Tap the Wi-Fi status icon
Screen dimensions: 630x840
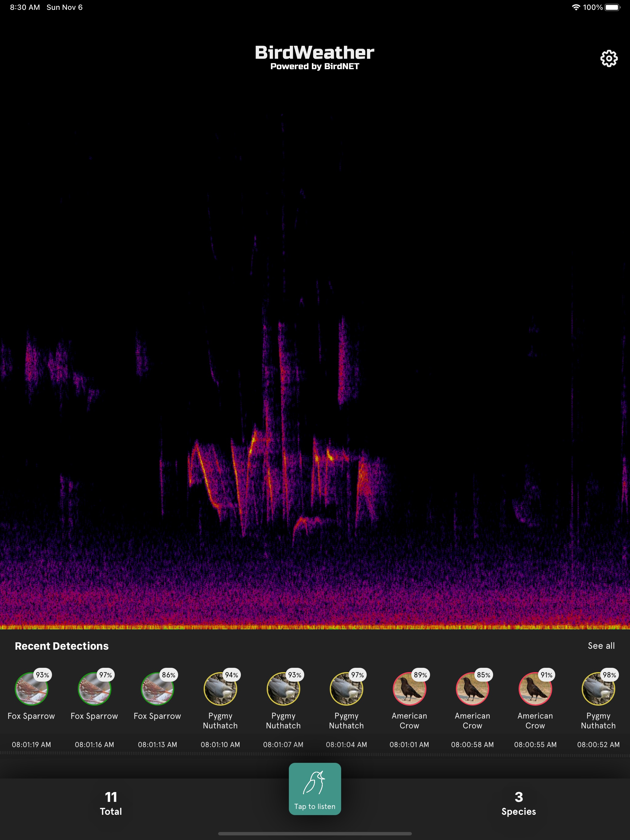(576, 7)
